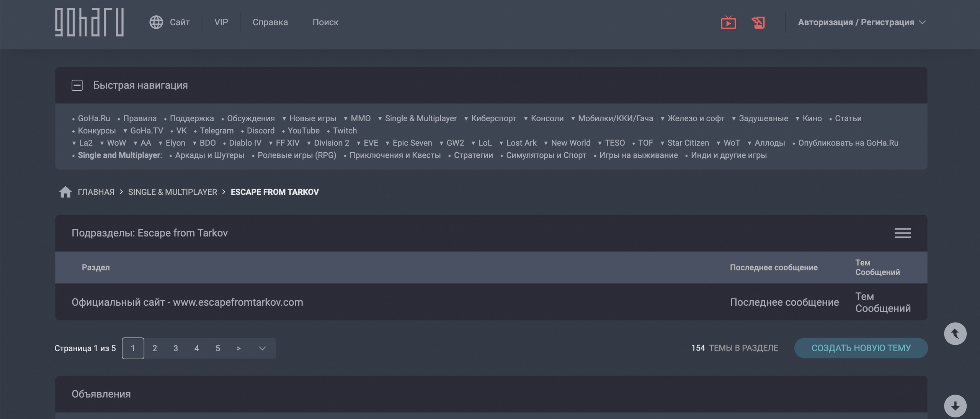Open the VK link

[181, 130]
